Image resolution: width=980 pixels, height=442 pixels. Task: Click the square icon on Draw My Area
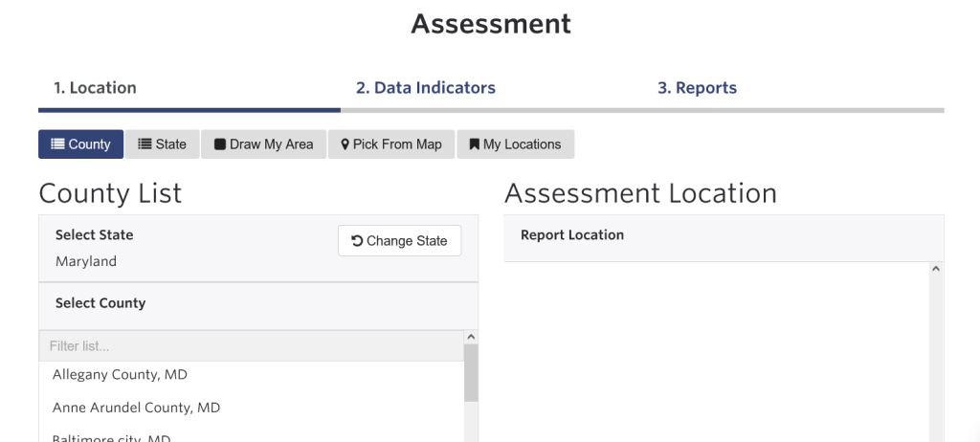coord(220,144)
